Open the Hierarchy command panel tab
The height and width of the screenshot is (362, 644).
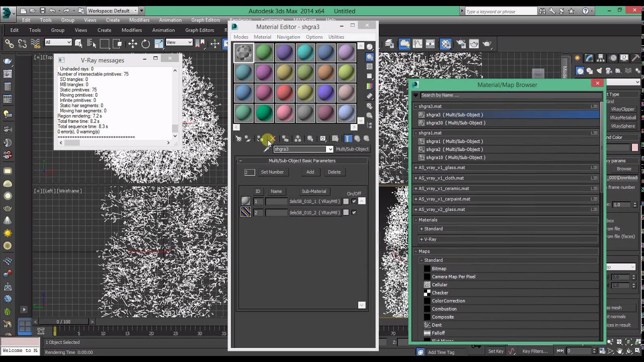pos(601,58)
